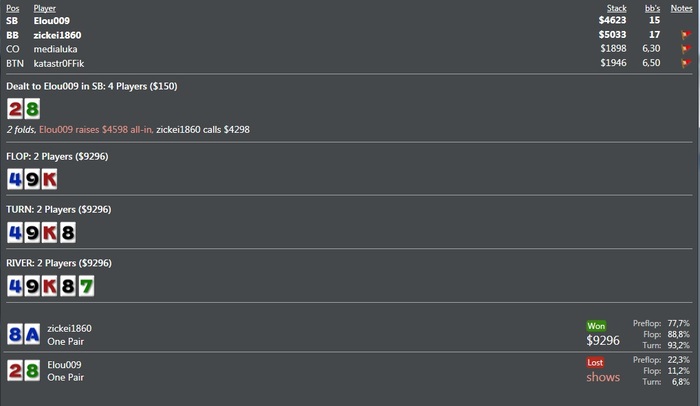
Task: Sort by the Stack column header
Action: click(617, 8)
